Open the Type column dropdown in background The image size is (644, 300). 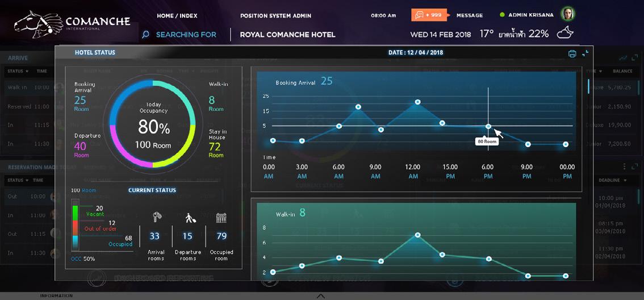593,71
